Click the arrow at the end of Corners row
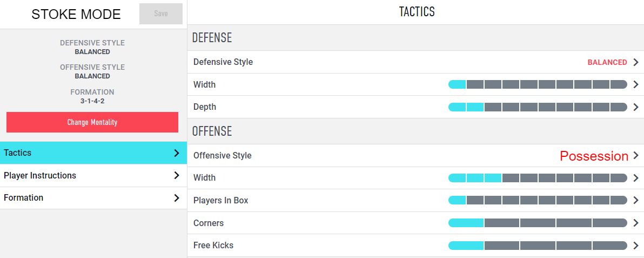The height and width of the screenshot is (258, 644). tap(636, 223)
